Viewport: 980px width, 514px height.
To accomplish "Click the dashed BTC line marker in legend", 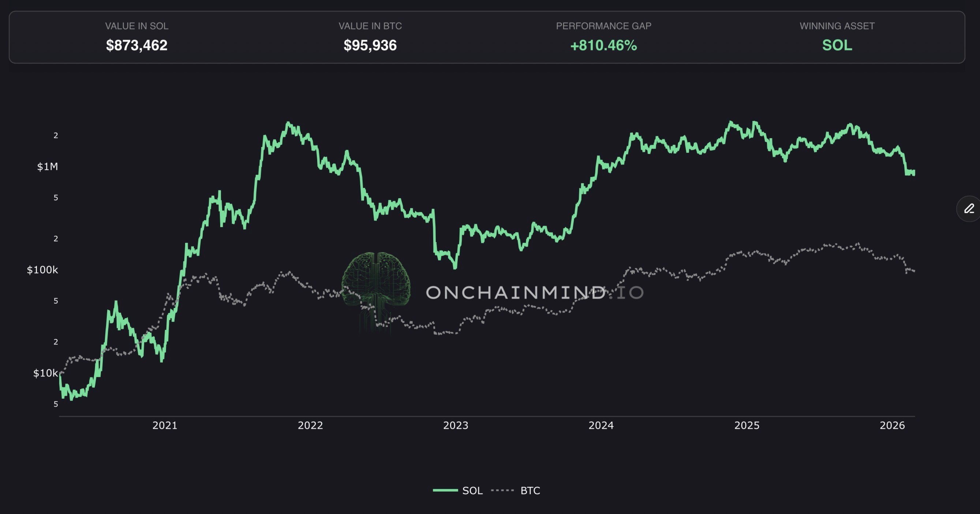I will [x=502, y=491].
